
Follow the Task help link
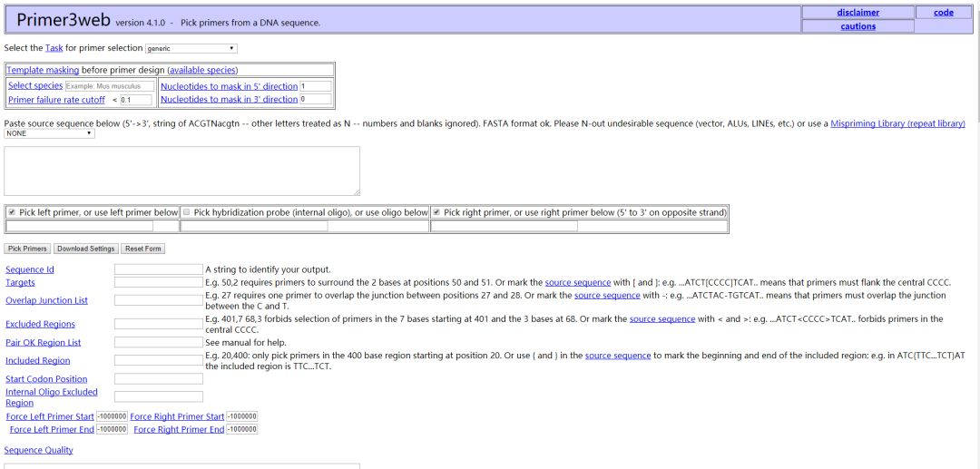click(54, 48)
